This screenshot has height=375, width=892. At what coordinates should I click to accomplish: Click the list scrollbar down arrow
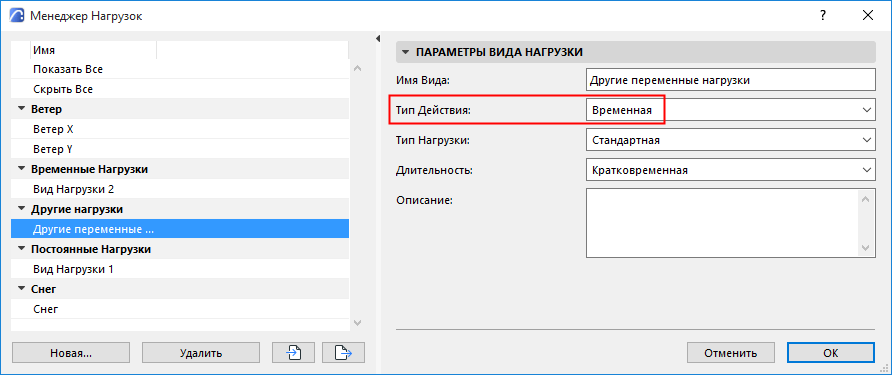click(x=357, y=323)
